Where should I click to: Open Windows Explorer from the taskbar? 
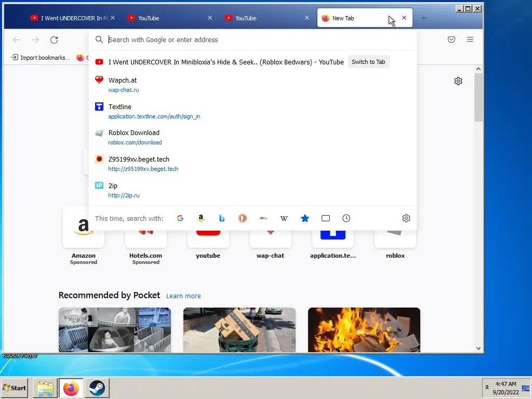tap(45, 388)
